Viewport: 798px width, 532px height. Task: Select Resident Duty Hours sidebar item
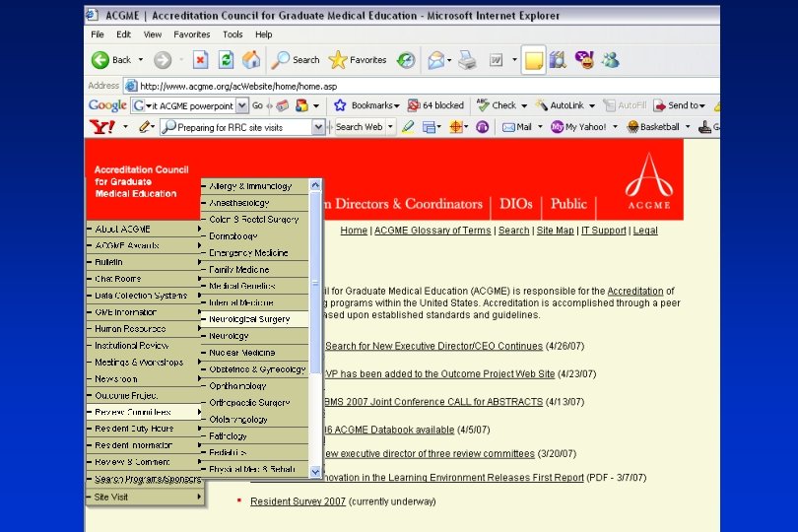coord(145,429)
